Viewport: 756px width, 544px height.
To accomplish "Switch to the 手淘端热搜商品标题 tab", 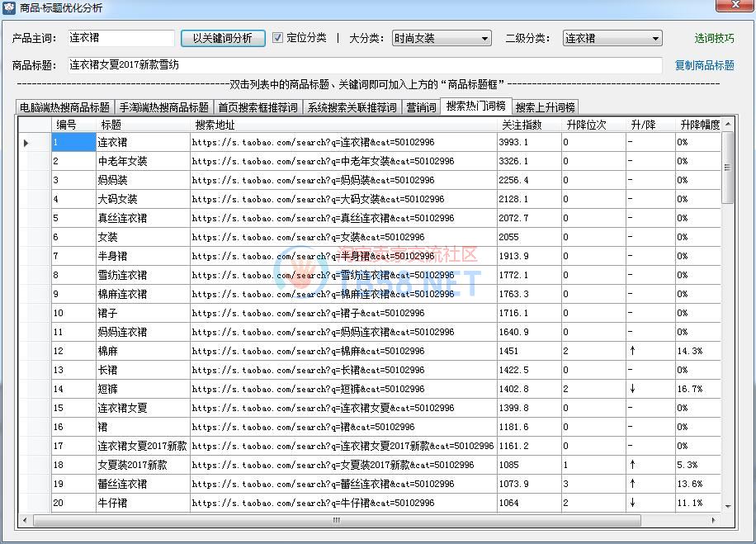I will 163,107.
